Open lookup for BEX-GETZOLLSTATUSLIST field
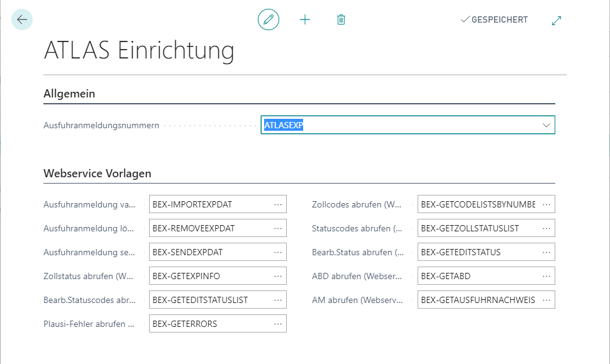 pyautogui.click(x=546, y=228)
